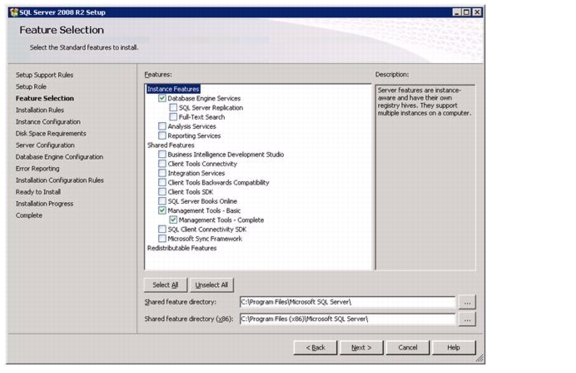Proceed with the Next button
The image size is (576, 373).
pyautogui.click(x=361, y=348)
